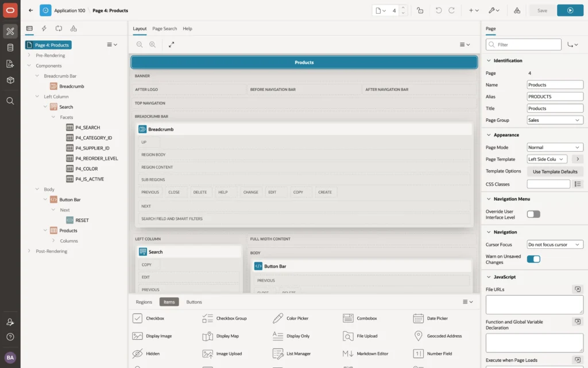Go back with the left arrow
This screenshot has height=368, width=588.
[31, 10]
